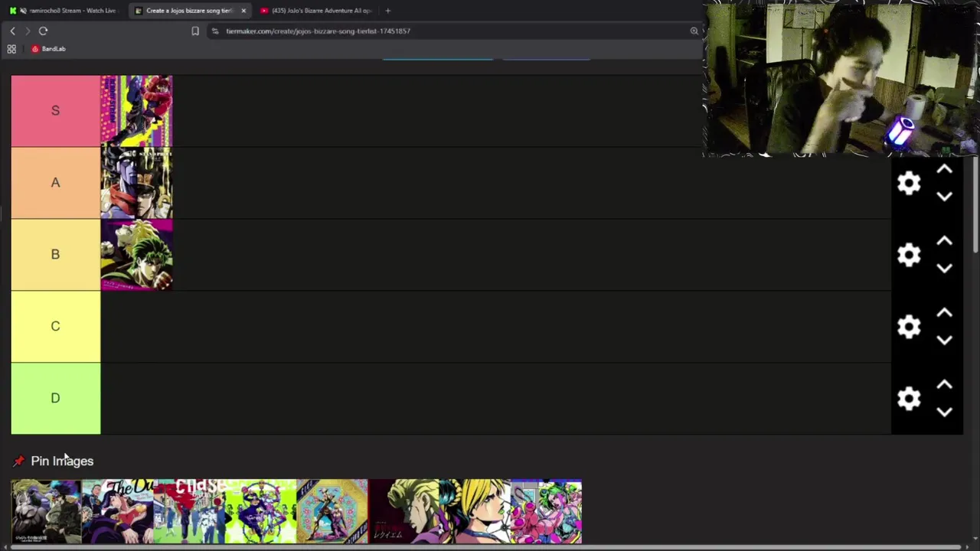Move tier B row down with arrow
This screenshot has width=980, height=551.
944,269
